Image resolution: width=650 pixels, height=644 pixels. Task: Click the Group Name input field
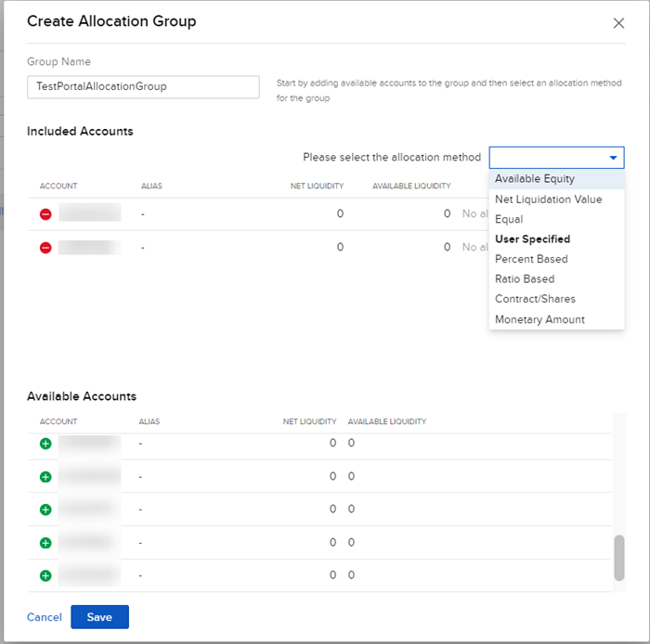tap(143, 86)
